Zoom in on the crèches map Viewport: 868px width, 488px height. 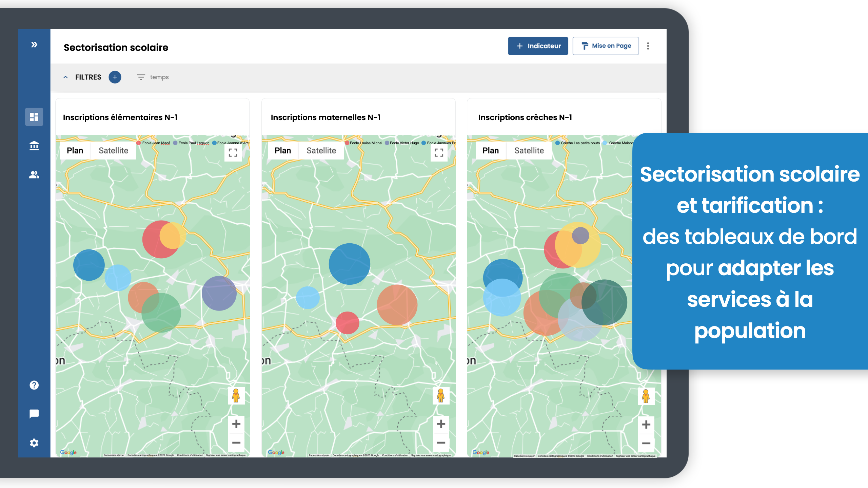[x=646, y=424]
